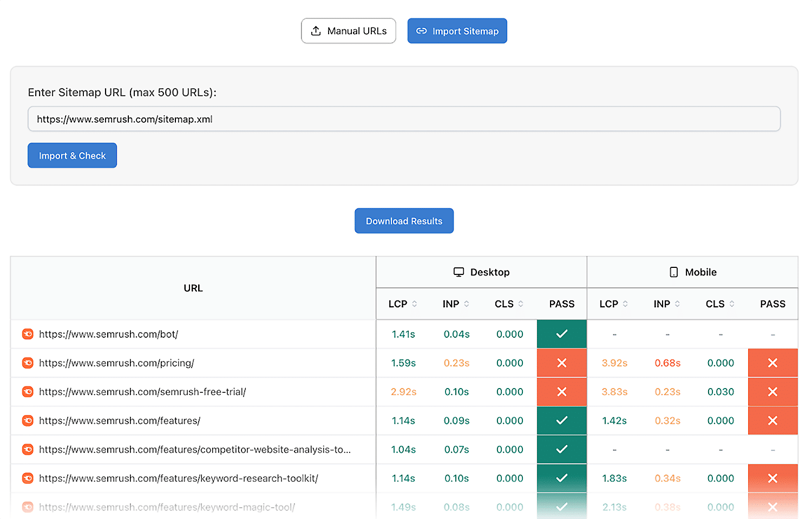The width and height of the screenshot is (812, 519).
Task: Click the desktop pass checkmark for /bot/ row
Action: click(x=562, y=334)
